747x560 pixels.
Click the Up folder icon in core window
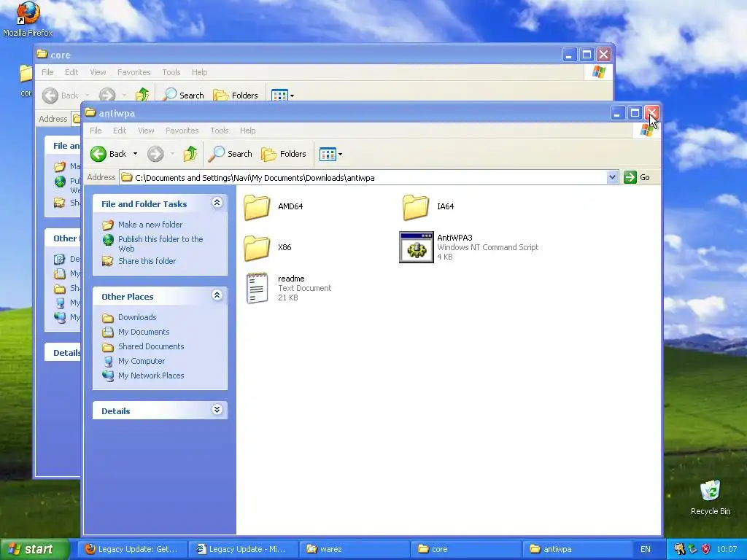point(142,96)
